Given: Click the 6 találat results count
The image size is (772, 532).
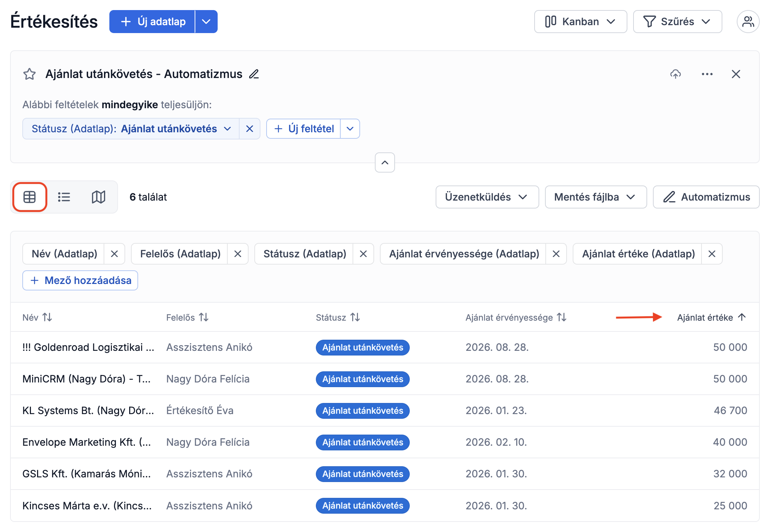Looking at the screenshot, I should point(148,197).
